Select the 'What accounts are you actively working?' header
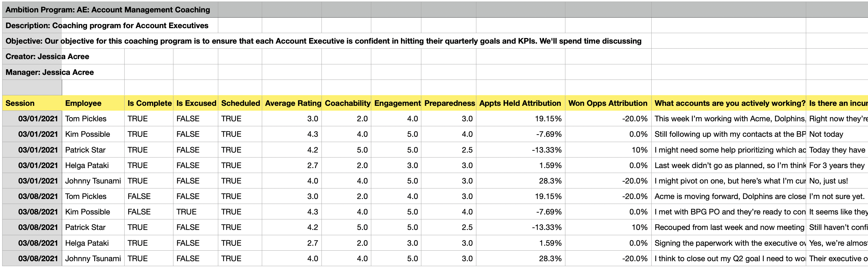Screen dimensions: 868x268 [x=730, y=103]
